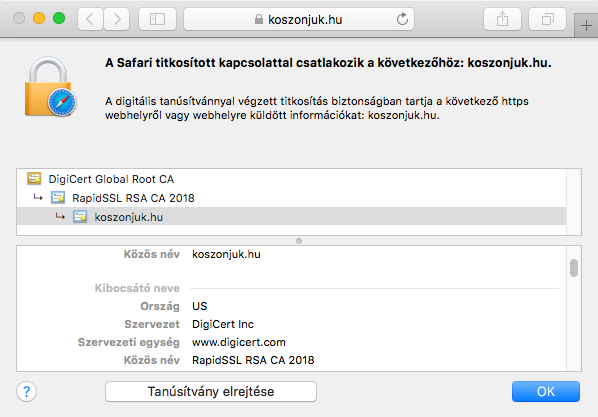Click the Kibocsátó neve section heading
This screenshot has height=417, width=598.
click(137, 288)
